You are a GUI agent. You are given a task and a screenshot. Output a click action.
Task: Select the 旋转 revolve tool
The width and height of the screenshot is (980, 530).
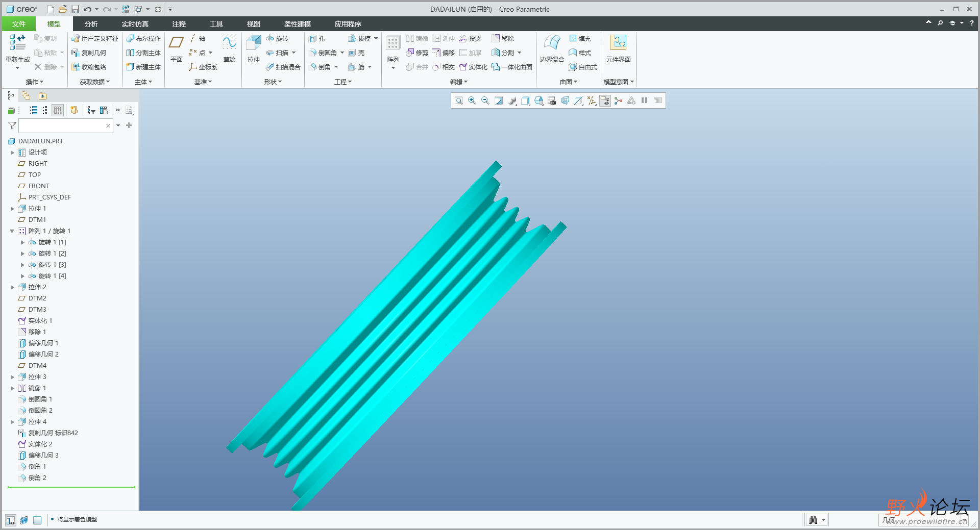(277, 38)
